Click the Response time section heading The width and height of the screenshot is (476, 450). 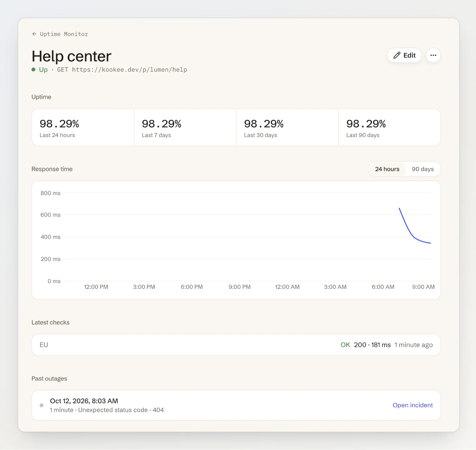pos(52,169)
